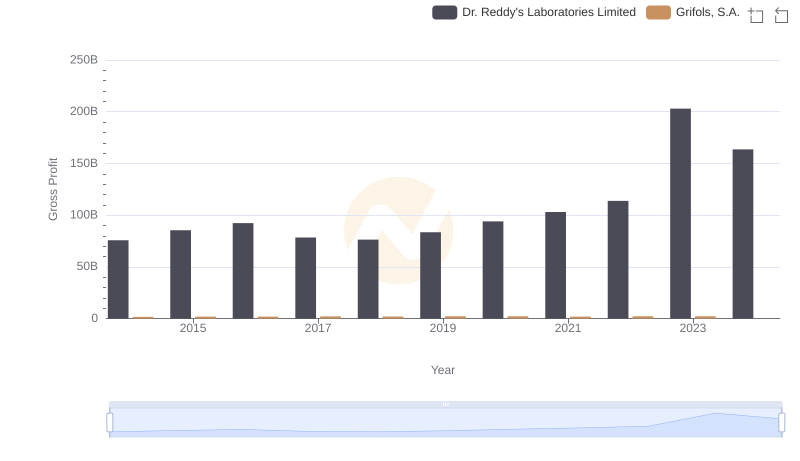Click the 2015 Dr. Reddy's bar
The image size is (800, 461).
pyautogui.click(x=181, y=274)
